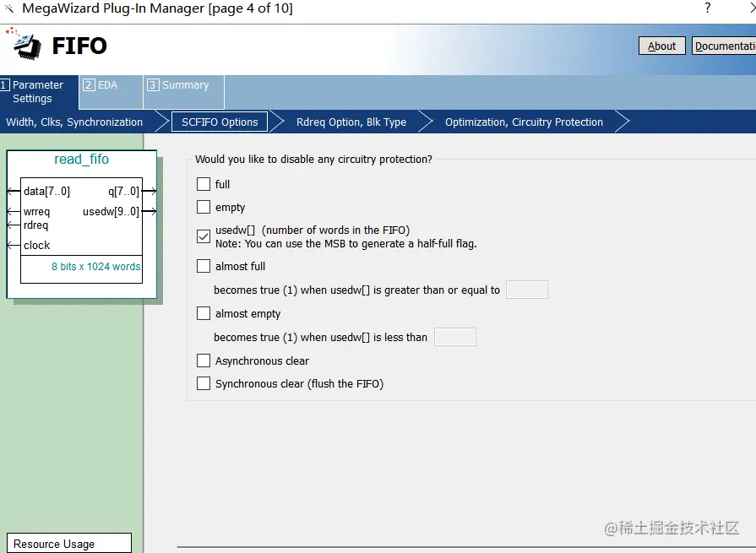Click the clock port label
Viewport: 756px width, 553px height.
pyautogui.click(x=36, y=245)
